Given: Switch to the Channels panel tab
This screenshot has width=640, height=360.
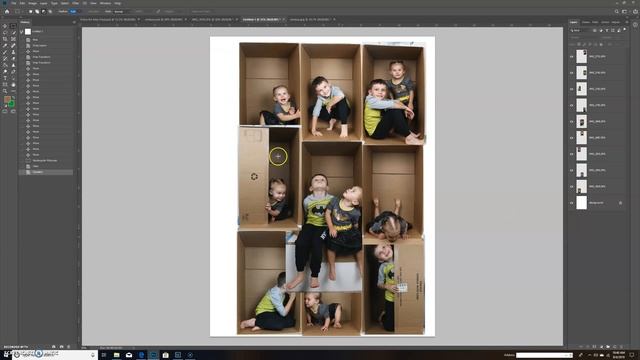Looking at the screenshot, I should (586, 22).
